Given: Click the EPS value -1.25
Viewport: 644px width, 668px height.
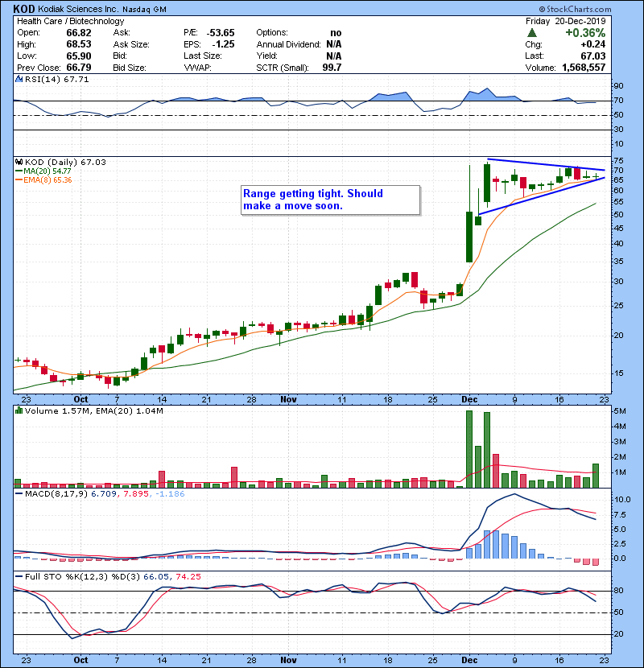Looking at the screenshot, I should pyautogui.click(x=223, y=44).
